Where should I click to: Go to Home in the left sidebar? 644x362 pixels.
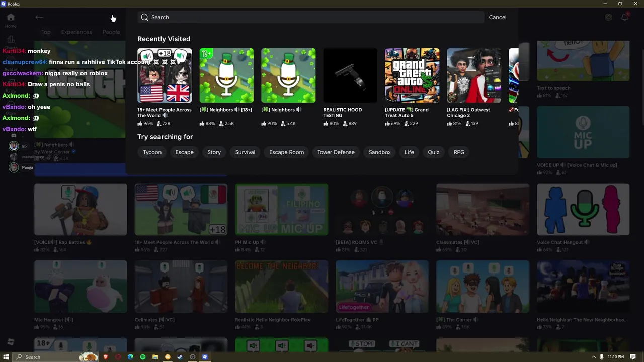(x=11, y=20)
